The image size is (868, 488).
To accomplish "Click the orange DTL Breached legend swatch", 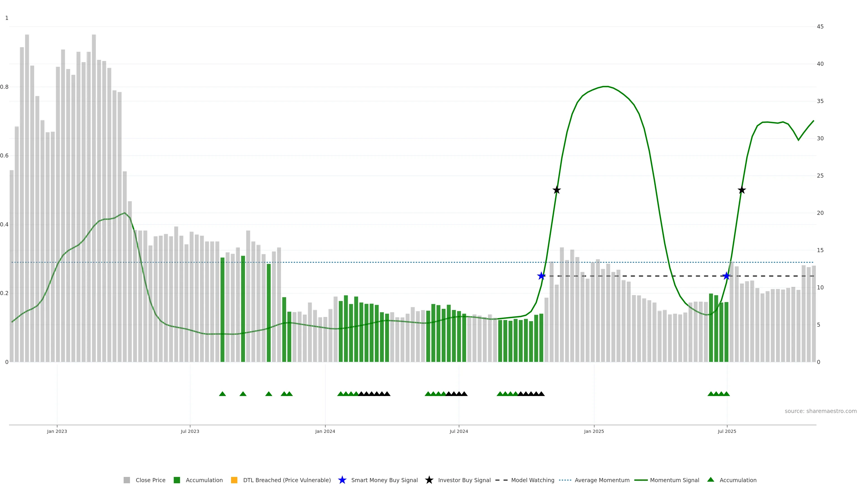I will pyautogui.click(x=234, y=480).
